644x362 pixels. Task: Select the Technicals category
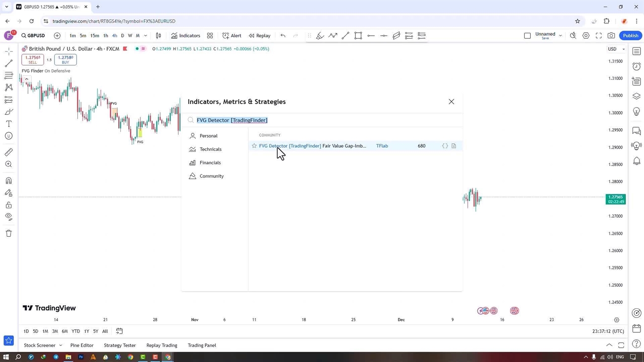(210, 149)
